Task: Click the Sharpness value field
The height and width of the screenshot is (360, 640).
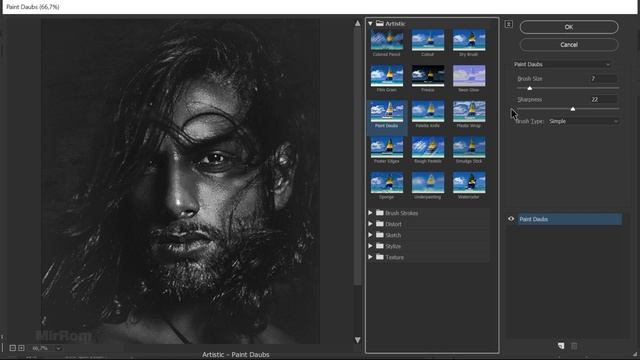Action: point(603,99)
